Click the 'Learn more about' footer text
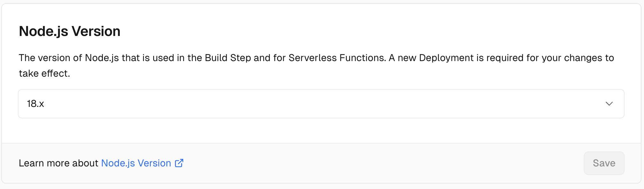Image resolution: width=644 pixels, height=189 pixels. (x=58, y=163)
